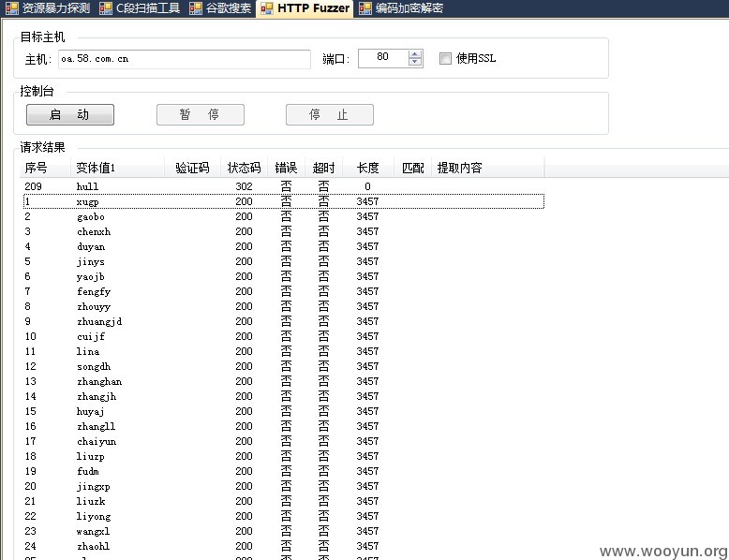Viewport: 729px width, 560px height.
Task: Decrease the port number with down arrow
Action: click(415, 62)
